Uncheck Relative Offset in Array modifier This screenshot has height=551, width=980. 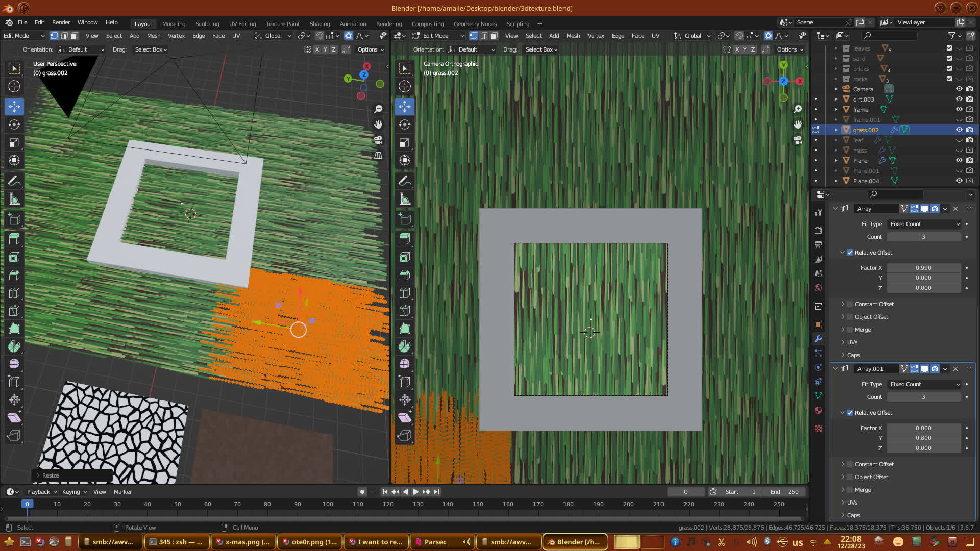(850, 253)
